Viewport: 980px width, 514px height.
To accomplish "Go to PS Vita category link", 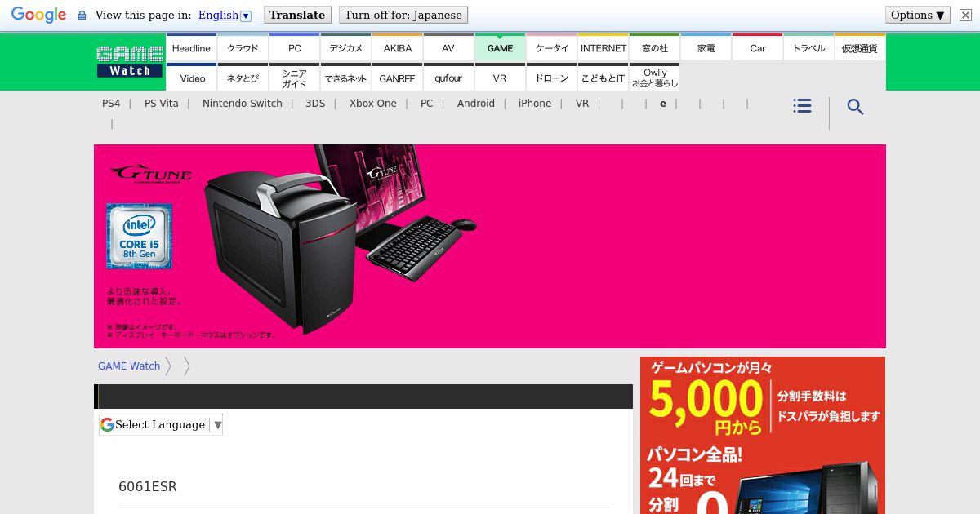I will click(161, 104).
